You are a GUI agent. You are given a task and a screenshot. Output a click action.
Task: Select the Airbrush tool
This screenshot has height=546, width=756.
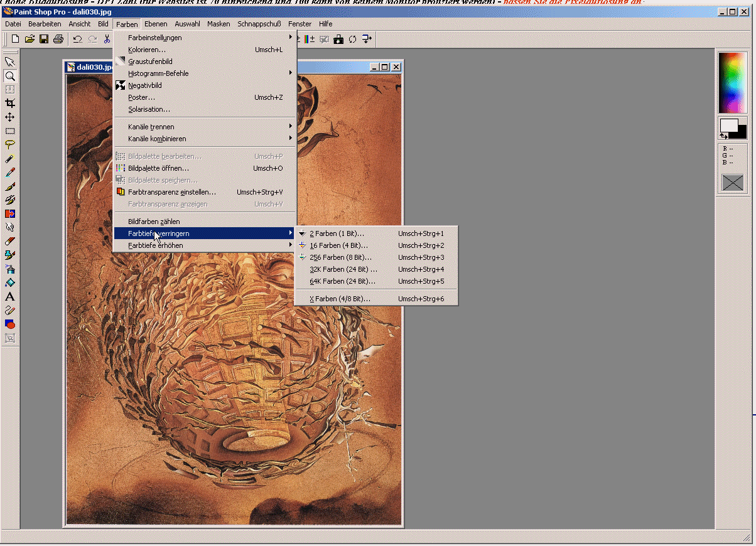pos(10,269)
